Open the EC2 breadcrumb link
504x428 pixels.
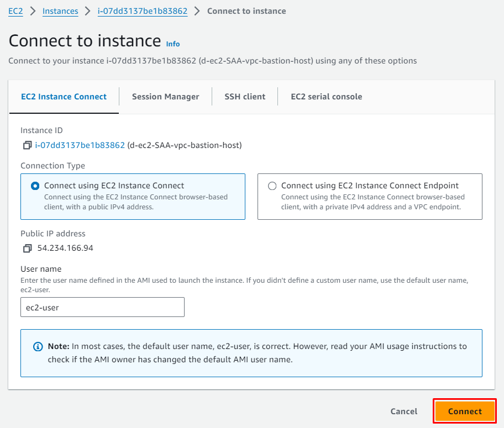point(15,11)
